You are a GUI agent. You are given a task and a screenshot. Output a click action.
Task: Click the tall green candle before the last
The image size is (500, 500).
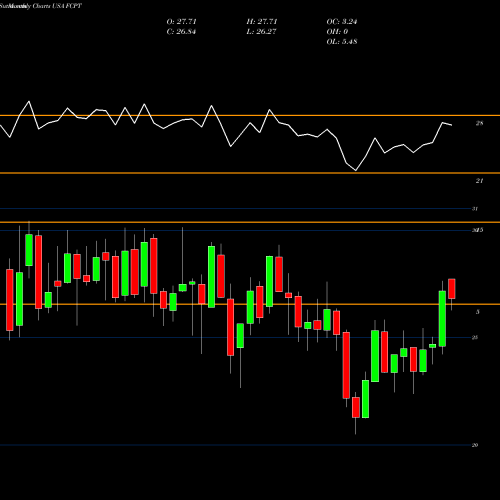442,319
